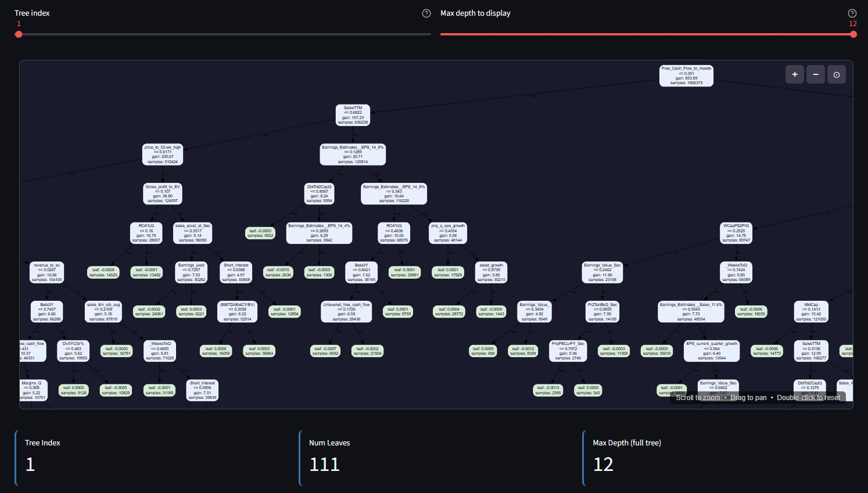Click the Unlevered_free_cash_flow node

coord(346,312)
